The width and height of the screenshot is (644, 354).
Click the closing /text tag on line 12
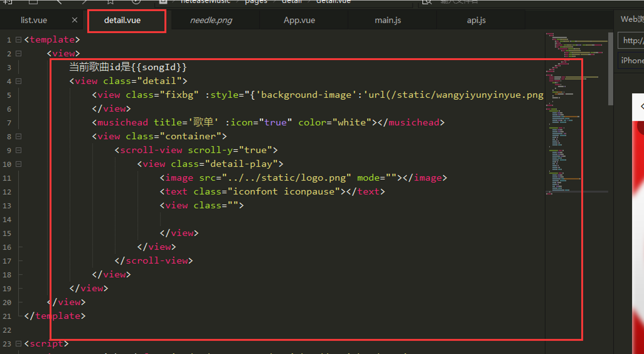coord(365,191)
